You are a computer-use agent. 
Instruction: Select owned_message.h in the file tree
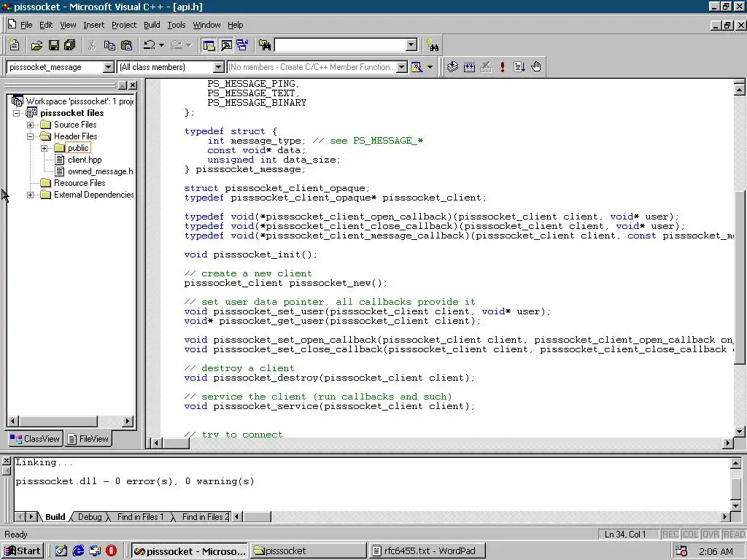[100, 171]
